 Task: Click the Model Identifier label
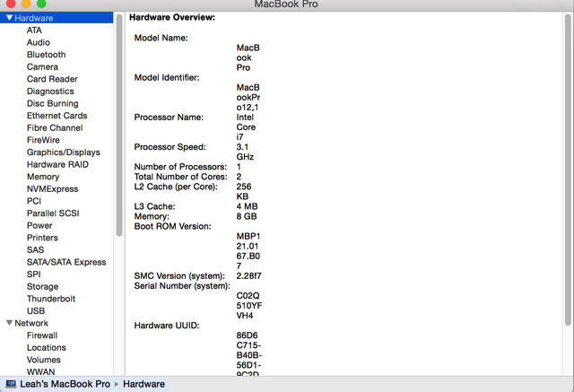[167, 78]
